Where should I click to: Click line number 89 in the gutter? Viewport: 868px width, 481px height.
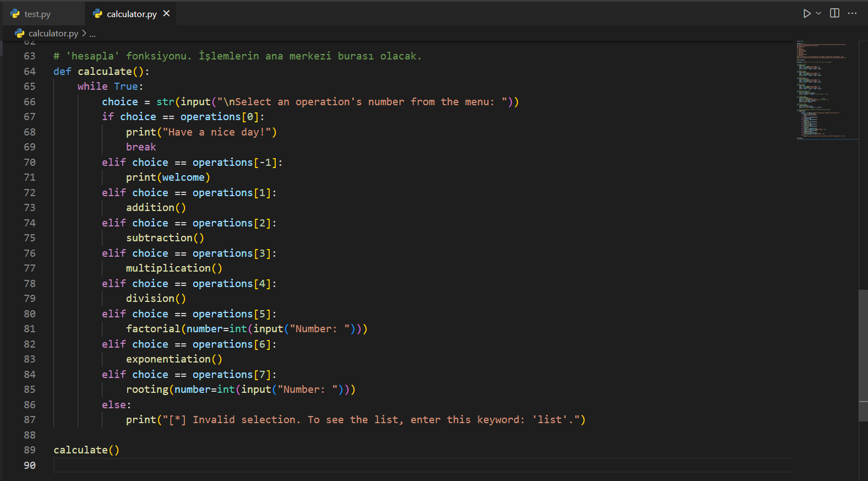tap(30, 450)
